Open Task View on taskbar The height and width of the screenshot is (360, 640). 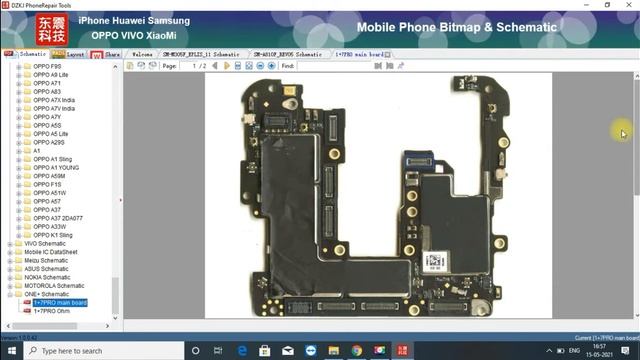tap(218, 351)
